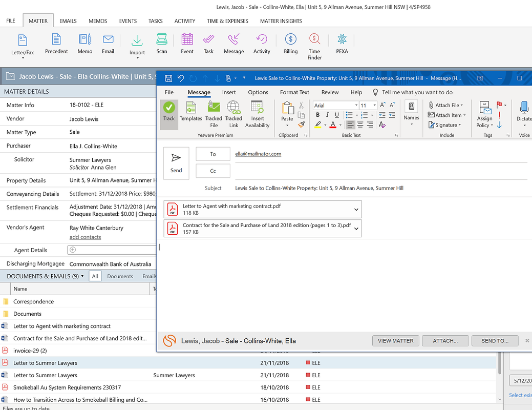Click the SEND TO... button
532x410 pixels.
point(495,341)
